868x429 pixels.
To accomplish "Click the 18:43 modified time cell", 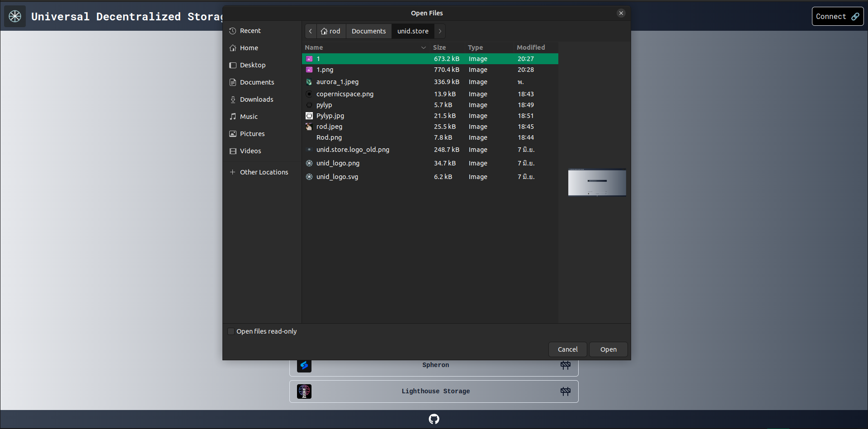I will 526,94.
